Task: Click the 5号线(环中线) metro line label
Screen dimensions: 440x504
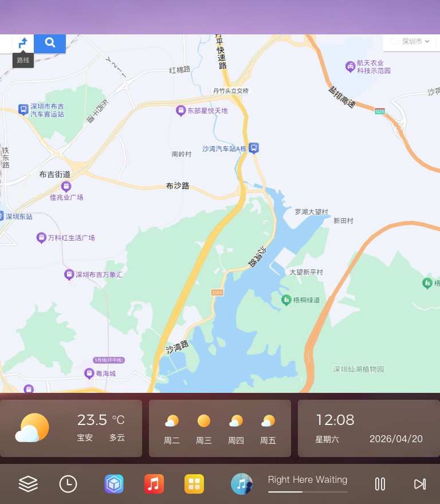Action: pos(109,360)
